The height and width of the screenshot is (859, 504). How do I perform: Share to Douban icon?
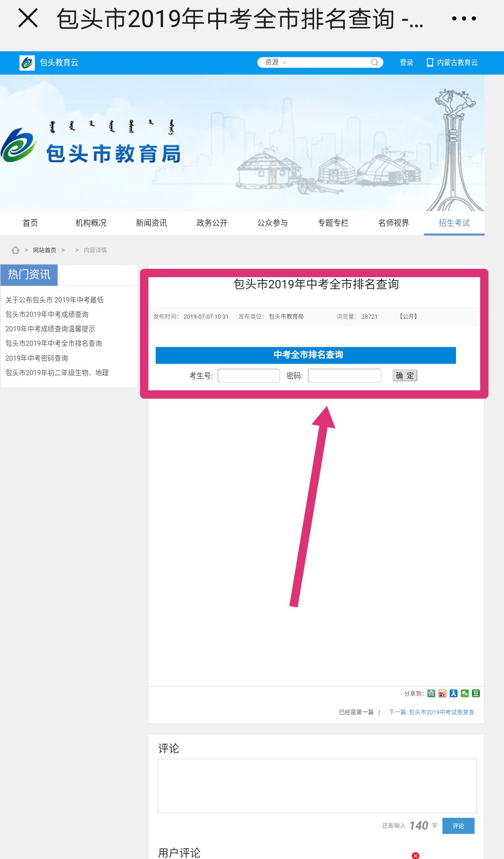tap(476, 693)
